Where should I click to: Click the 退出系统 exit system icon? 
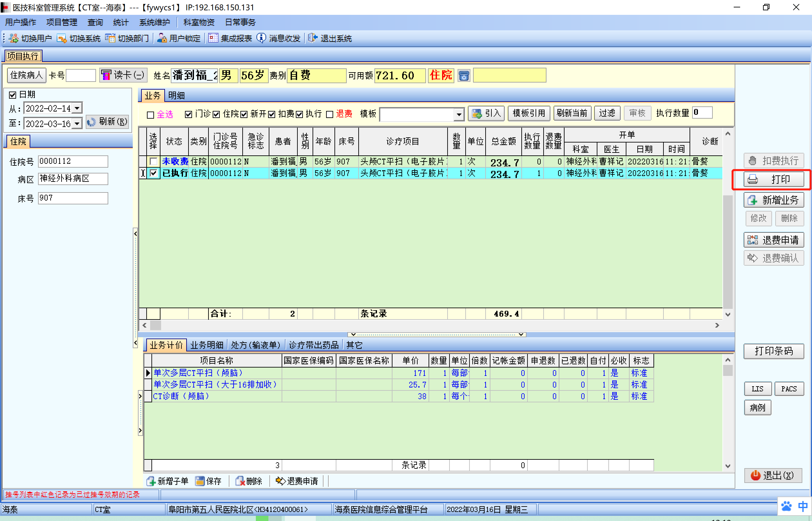click(313, 38)
